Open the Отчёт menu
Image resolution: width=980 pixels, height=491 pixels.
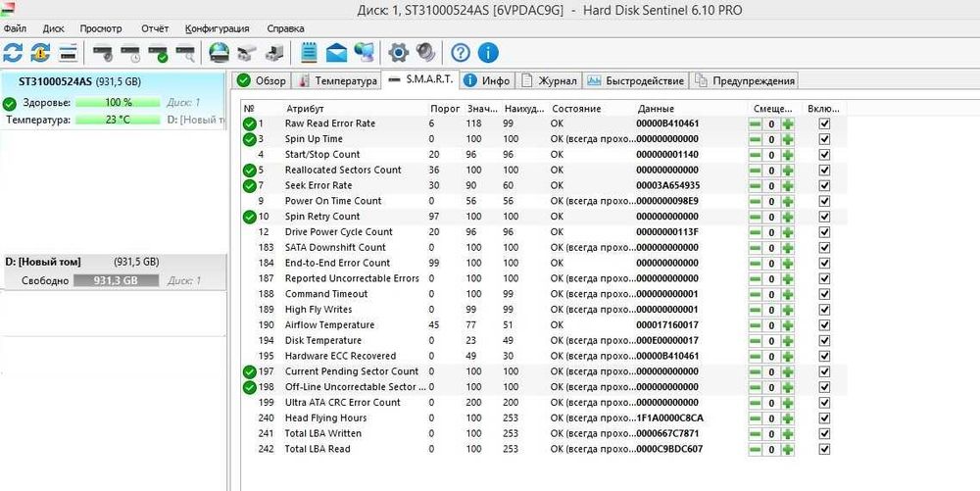pos(155,28)
